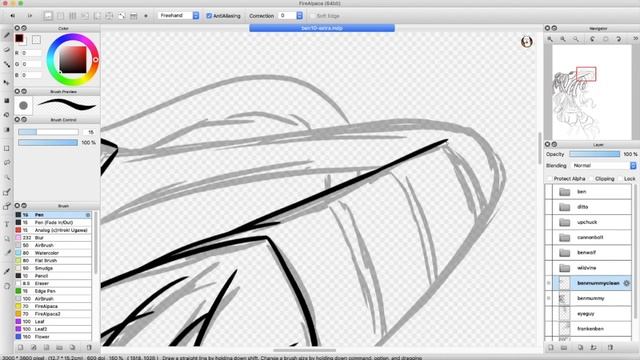Select the Blur brush
The width and height of the screenshot is (640, 360).
(x=53, y=238)
